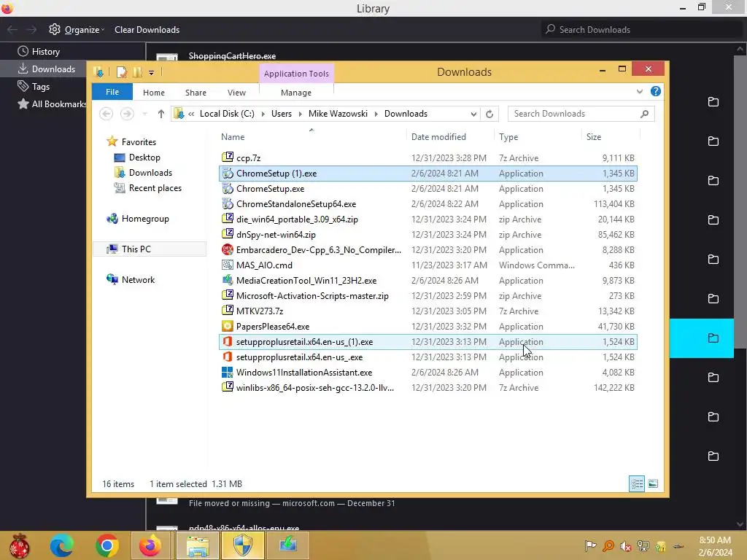Select MTKV273.7z archive icon

tap(228, 311)
